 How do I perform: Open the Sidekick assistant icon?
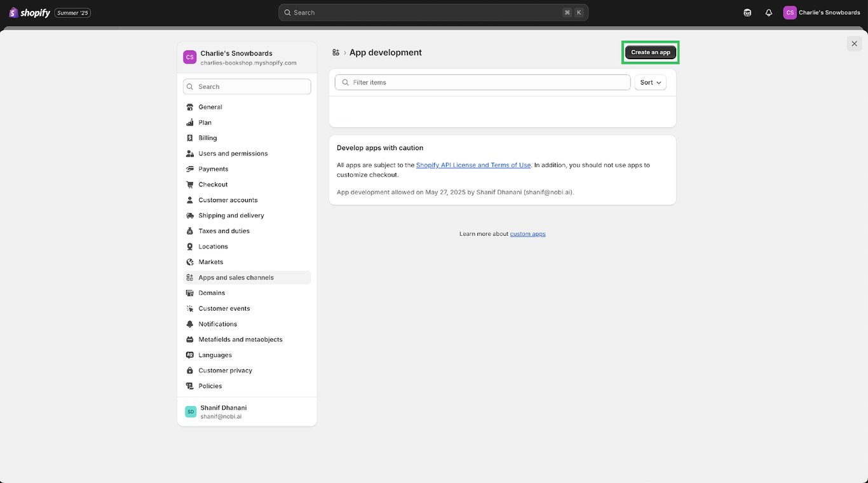pyautogui.click(x=747, y=13)
